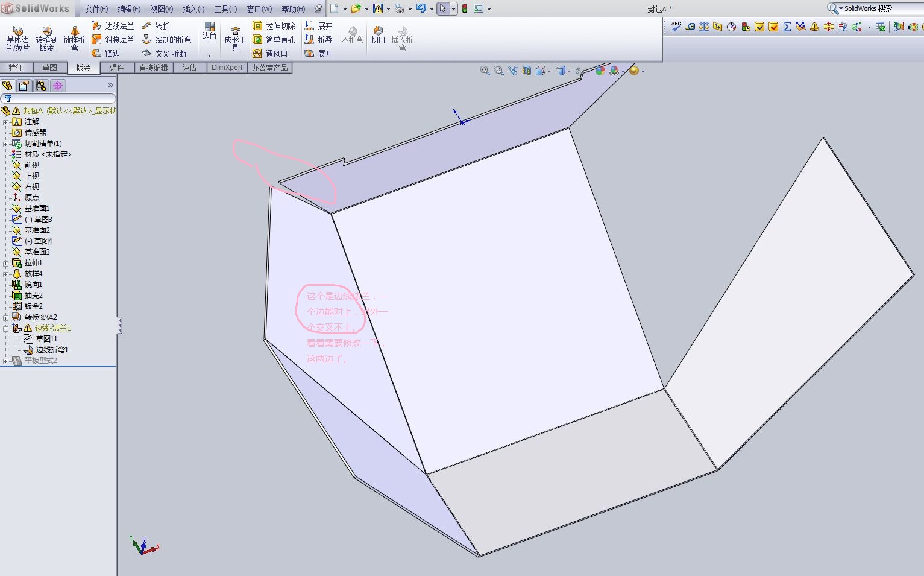Click the Edit Appearance color sphere icon
This screenshot has width=924, height=576.
tap(600, 71)
